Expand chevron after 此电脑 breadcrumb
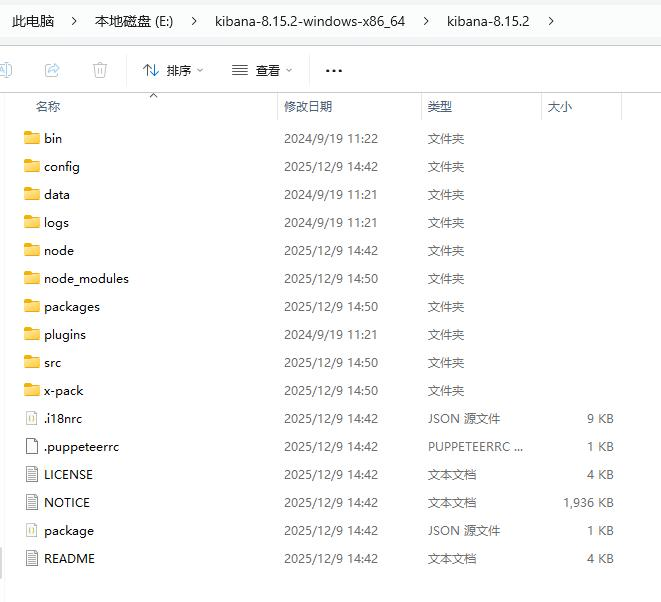 [74, 21]
